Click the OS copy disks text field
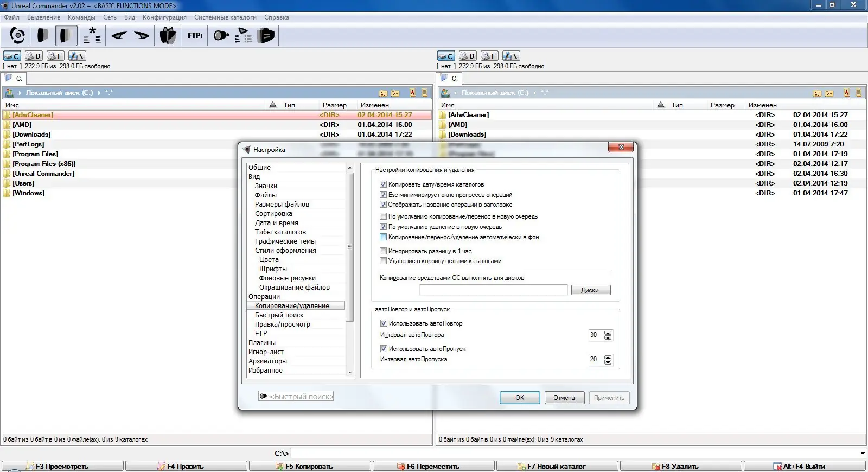The height and width of the screenshot is (472, 868). coord(493,290)
